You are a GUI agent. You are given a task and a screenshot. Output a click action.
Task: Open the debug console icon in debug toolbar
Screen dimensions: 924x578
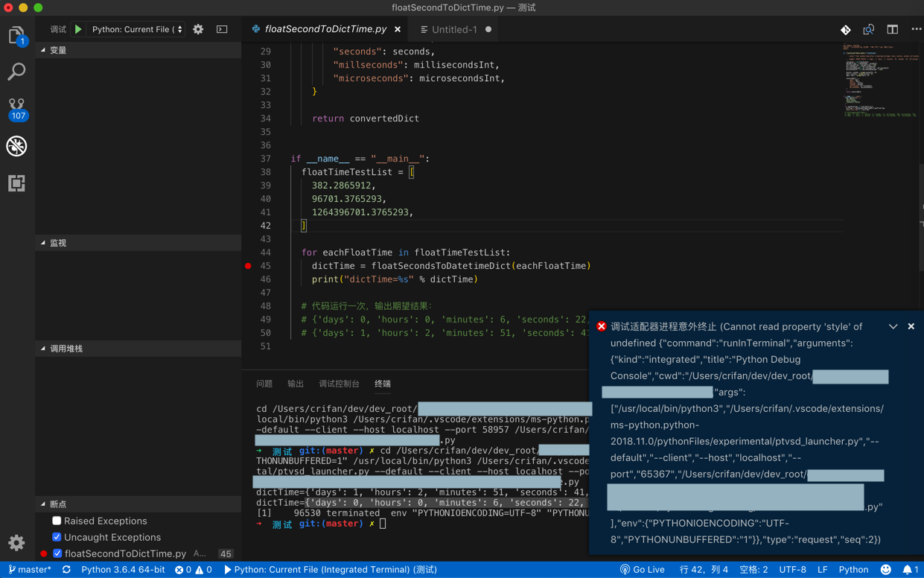click(222, 30)
